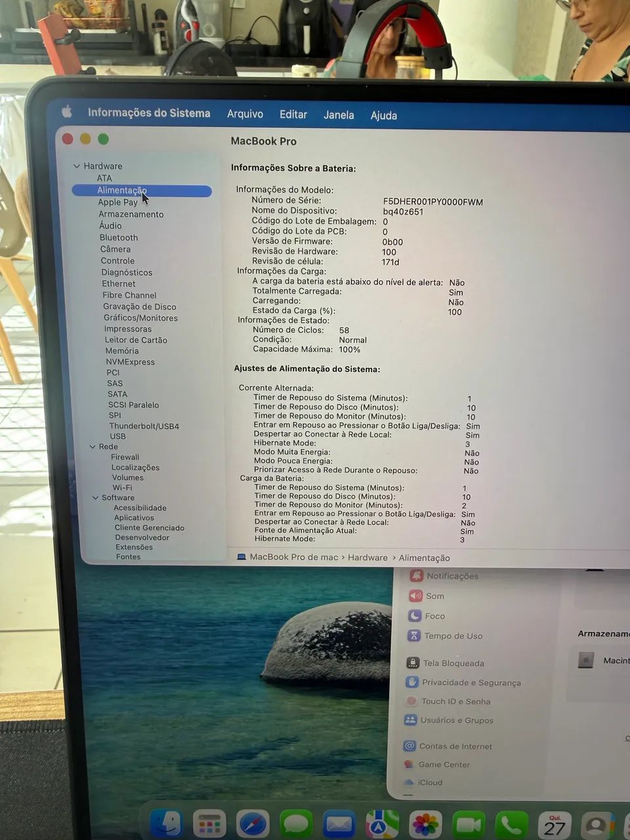Open Messages app in the Dock
The image size is (630, 840).
point(296,824)
